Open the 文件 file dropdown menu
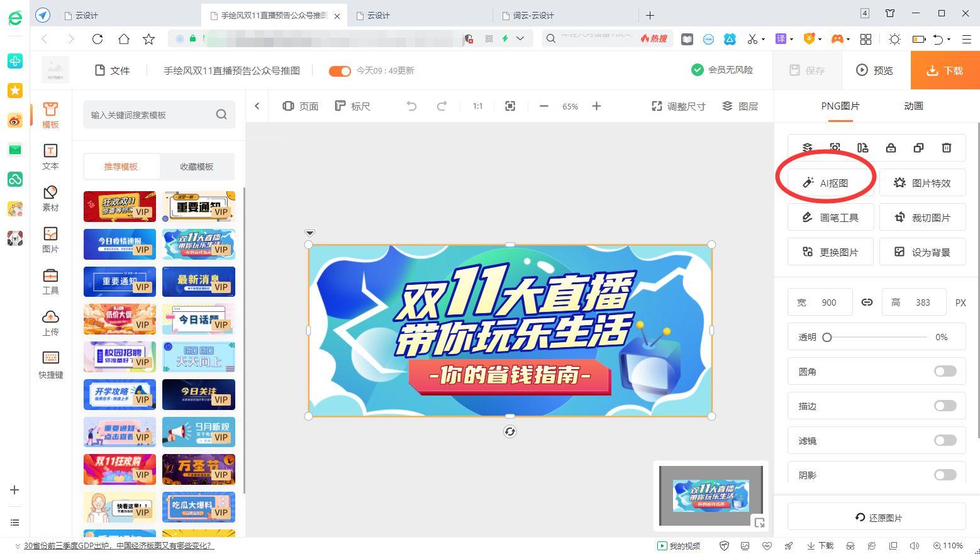This screenshot has height=554, width=980. [112, 70]
